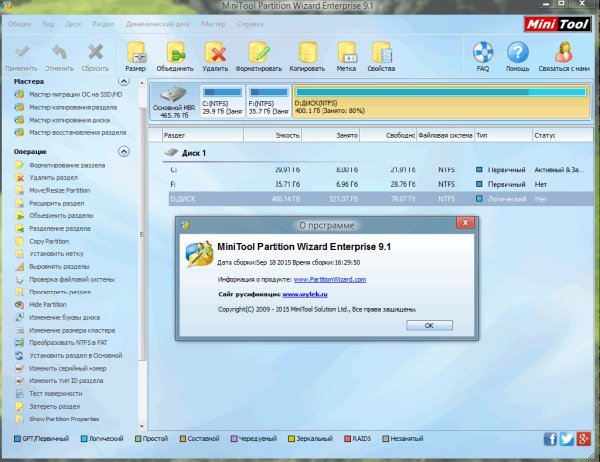Open the www.wylek.ru link
600x462 pixels.
pos(305,294)
